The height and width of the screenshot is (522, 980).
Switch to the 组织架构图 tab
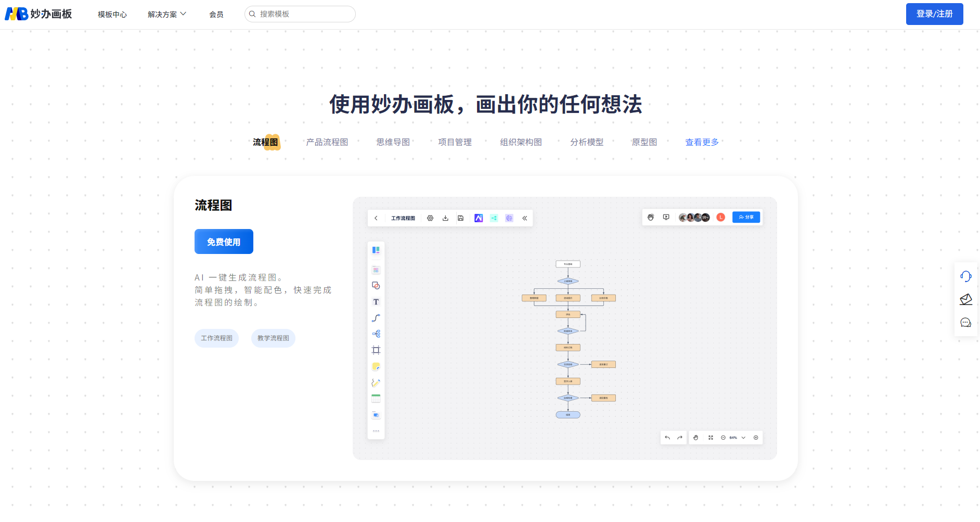click(x=521, y=142)
